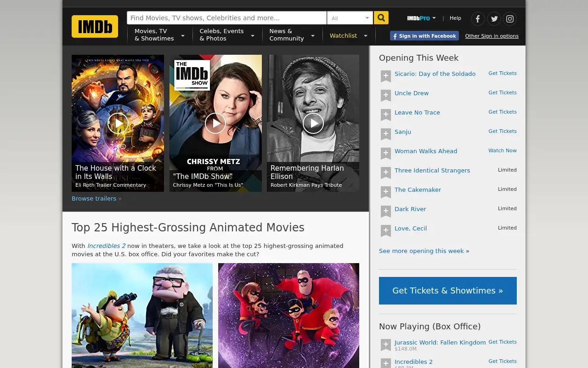Open the Top 25 Highest-Grossing Animated Movies heading

pos(188,228)
